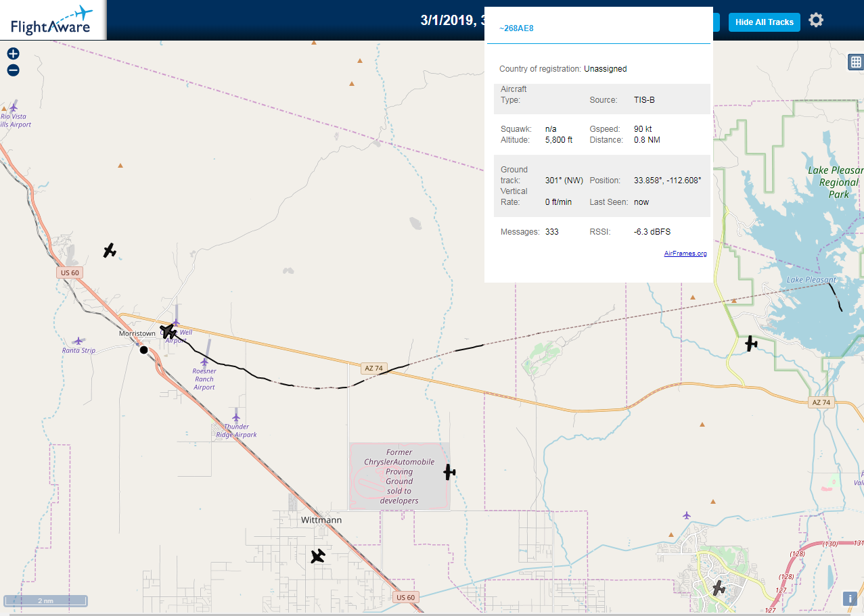
Task: Click Country of registration Unassigned text
Action: [x=563, y=69]
